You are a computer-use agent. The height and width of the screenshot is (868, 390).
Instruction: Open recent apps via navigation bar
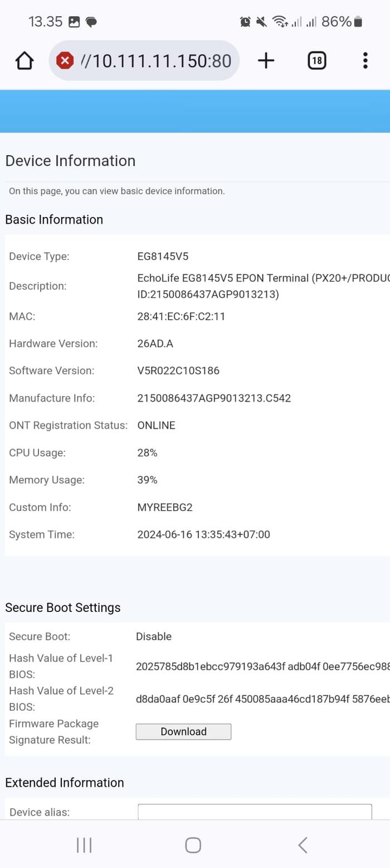[84, 845]
